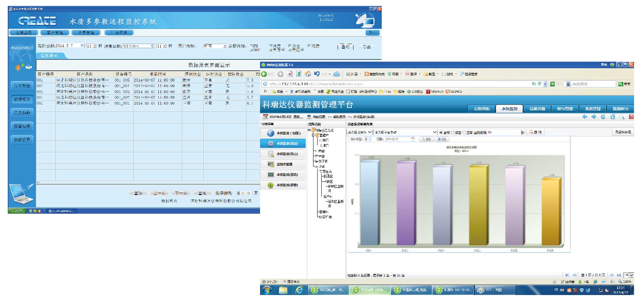Image resolution: width=644 pixels, height=298 pixels.
Task: Open 监测点管理 item in sidebar
Action: (x=283, y=164)
